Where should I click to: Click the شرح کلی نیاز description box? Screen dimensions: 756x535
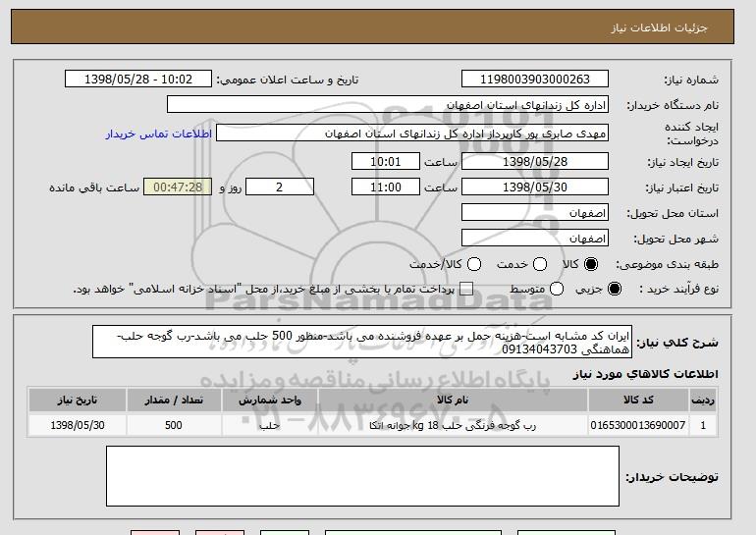[362, 342]
